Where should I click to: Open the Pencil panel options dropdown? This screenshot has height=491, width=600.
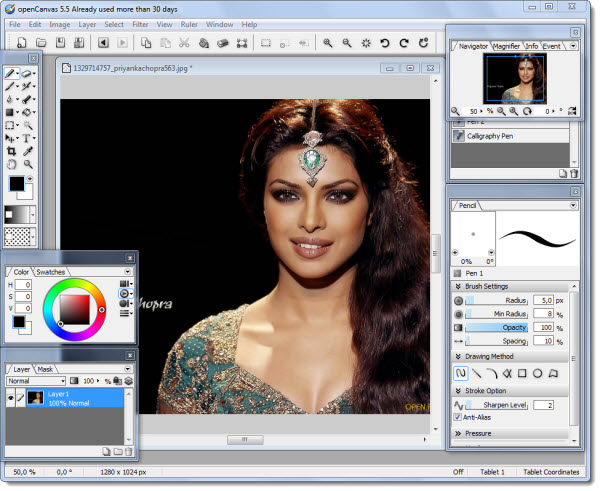(573, 206)
